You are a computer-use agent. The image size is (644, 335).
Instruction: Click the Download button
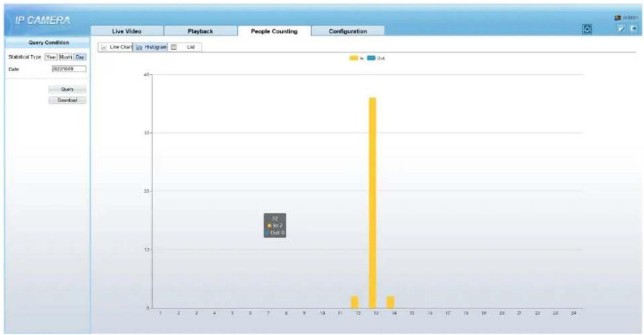pos(67,100)
